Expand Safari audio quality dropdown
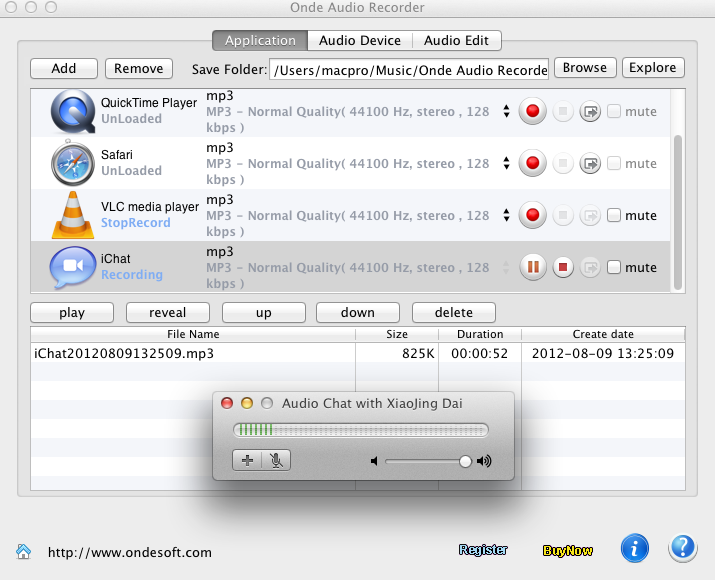This screenshot has width=715, height=580. point(506,164)
